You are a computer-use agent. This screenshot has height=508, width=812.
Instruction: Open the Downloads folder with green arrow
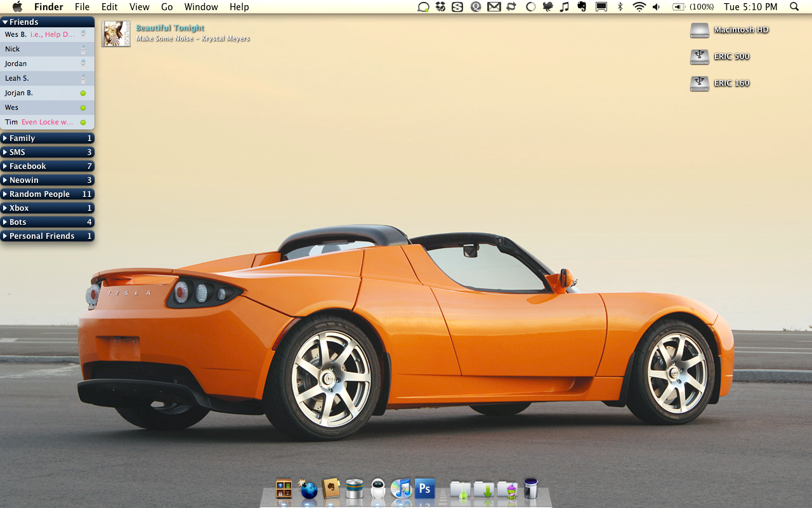point(483,490)
